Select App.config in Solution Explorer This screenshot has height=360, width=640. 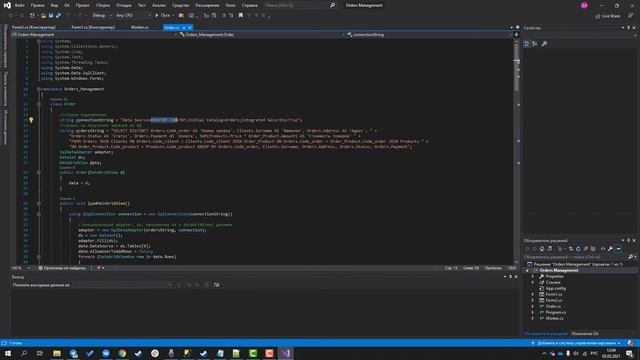[555, 288]
